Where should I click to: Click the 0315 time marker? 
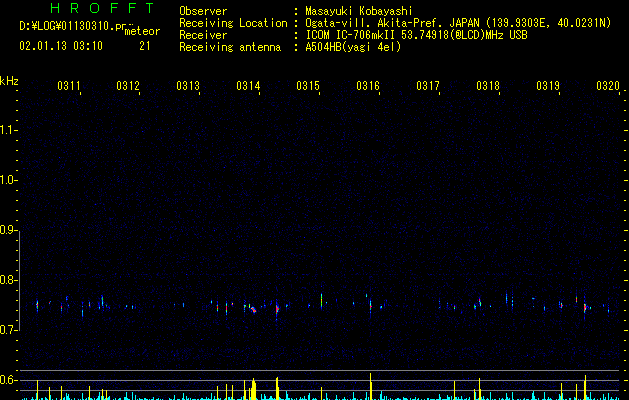pyautogui.click(x=308, y=86)
